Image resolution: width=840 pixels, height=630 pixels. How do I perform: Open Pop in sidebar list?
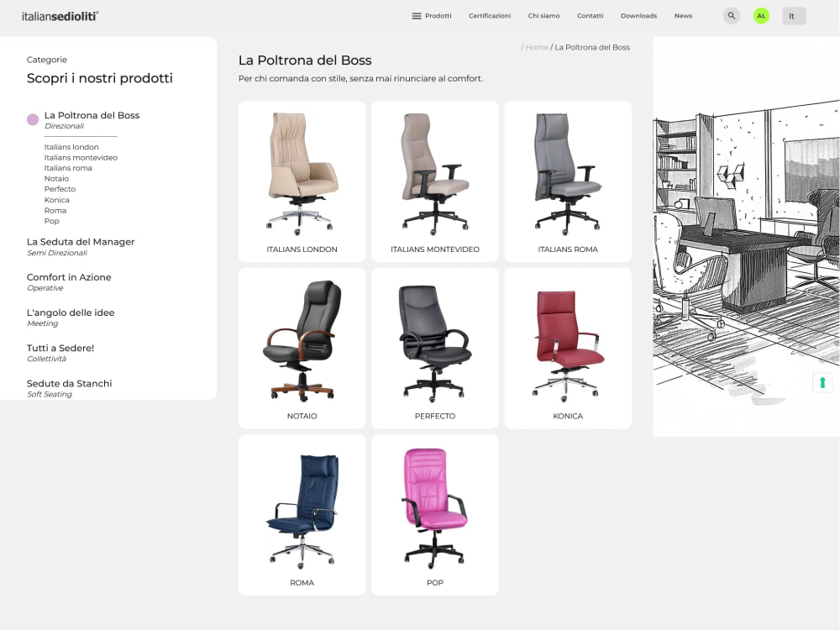(51, 221)
